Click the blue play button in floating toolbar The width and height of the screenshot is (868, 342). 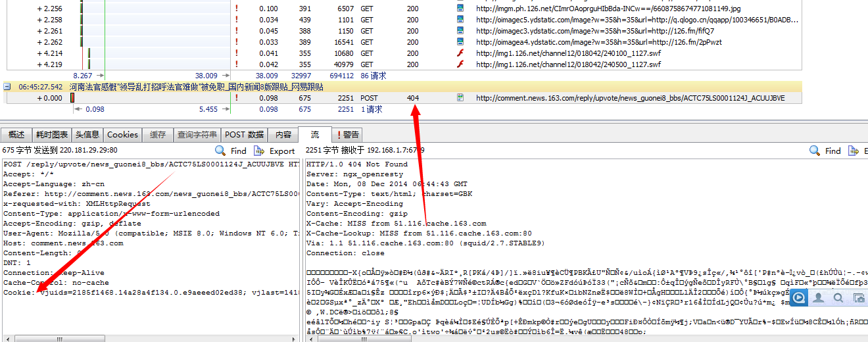[x=798, y=298]
